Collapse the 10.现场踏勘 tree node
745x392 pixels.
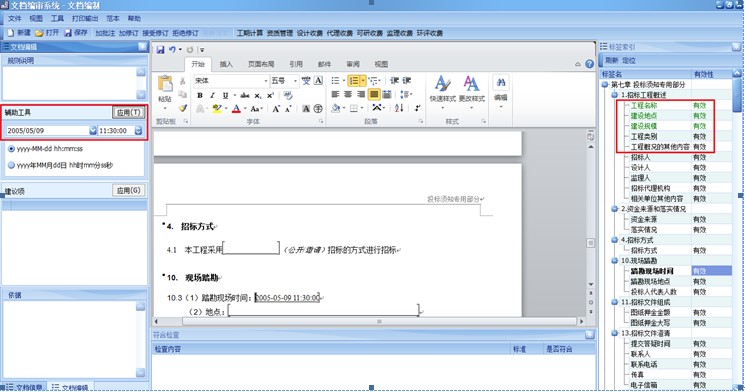pos(614,261)
